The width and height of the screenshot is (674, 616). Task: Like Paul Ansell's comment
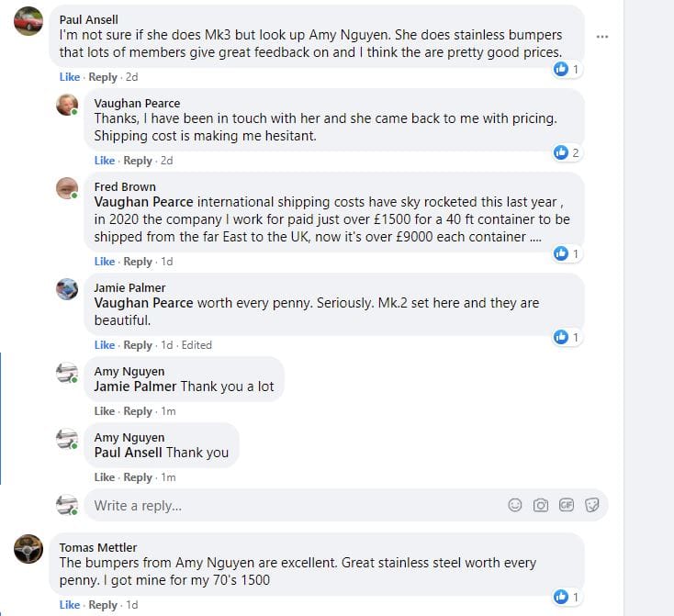(70, 77)
